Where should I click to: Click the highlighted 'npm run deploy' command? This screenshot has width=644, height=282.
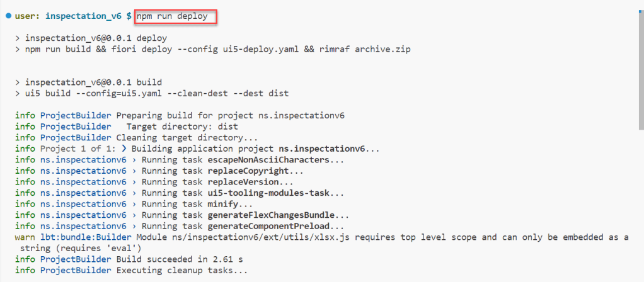click(176, 16)
